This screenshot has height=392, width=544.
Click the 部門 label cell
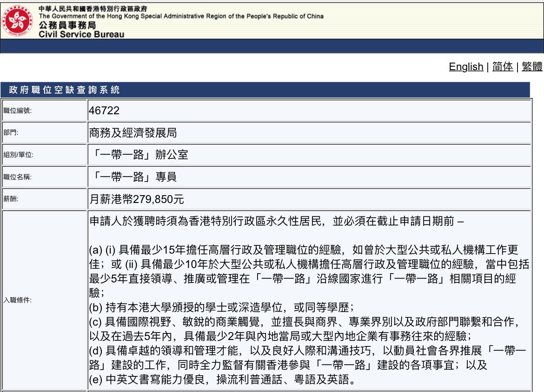(x=45, y=132)
